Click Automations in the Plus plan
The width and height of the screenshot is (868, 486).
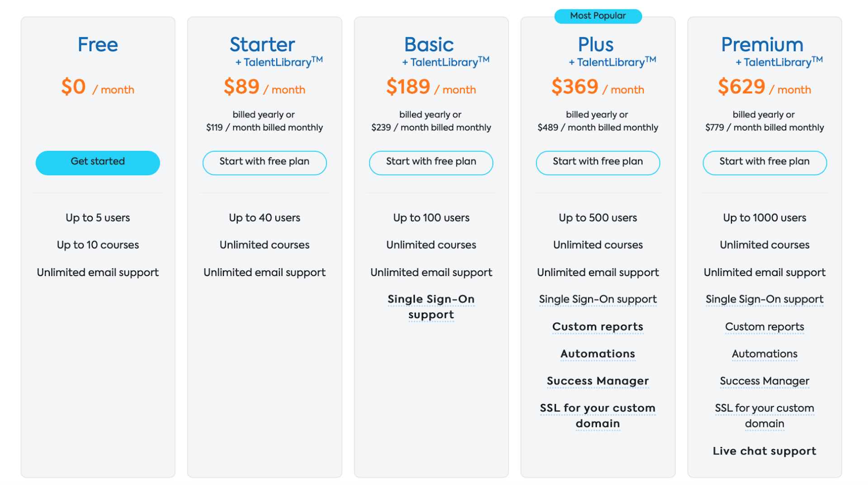pos(598,354)
